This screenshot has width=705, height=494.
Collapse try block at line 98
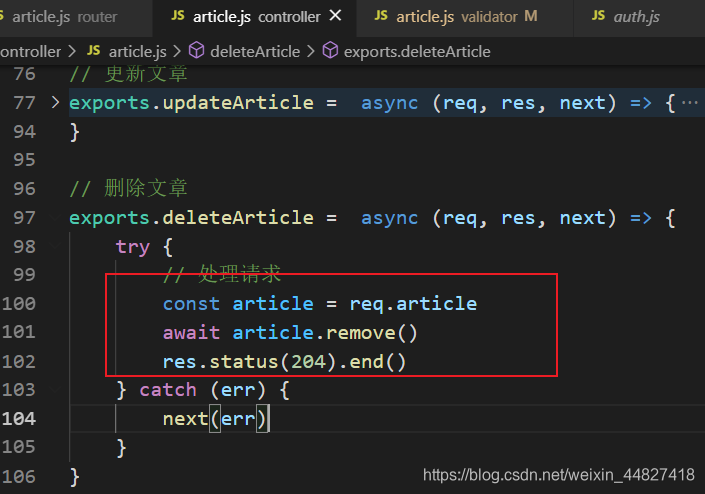pyautogui.click(x=55, y=246)
